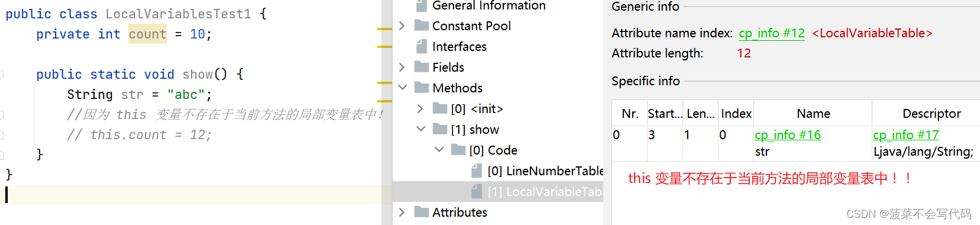980x225 pixels.
Task: Click the Constant Pool folder icon
Action: [422, 25]
